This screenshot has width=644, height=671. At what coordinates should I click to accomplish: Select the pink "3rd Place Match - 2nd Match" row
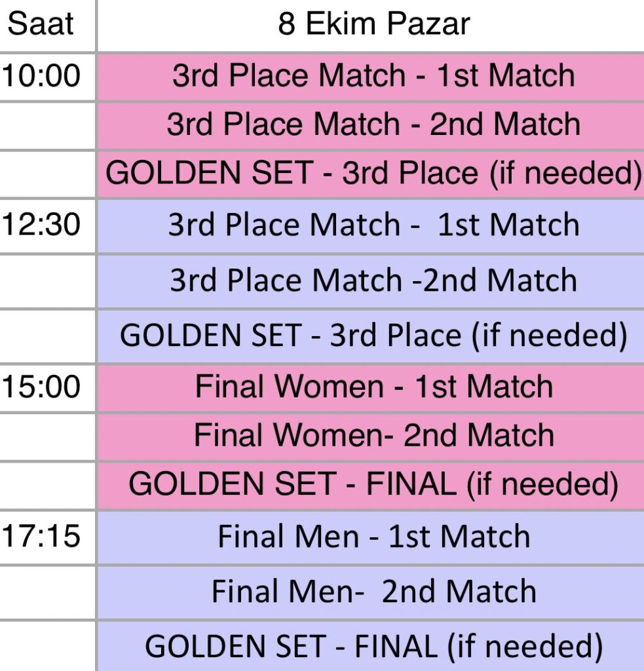point(374,125)
